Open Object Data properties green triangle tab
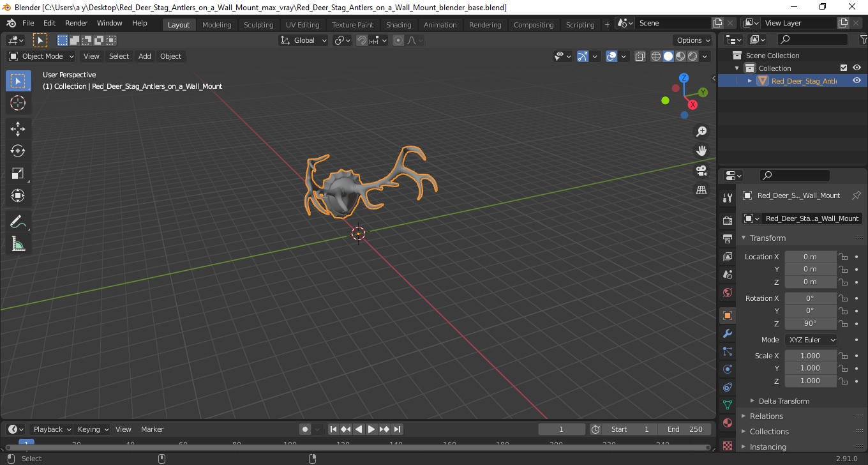The height and width of the screenshot is (465, 868). click(727, 405)
